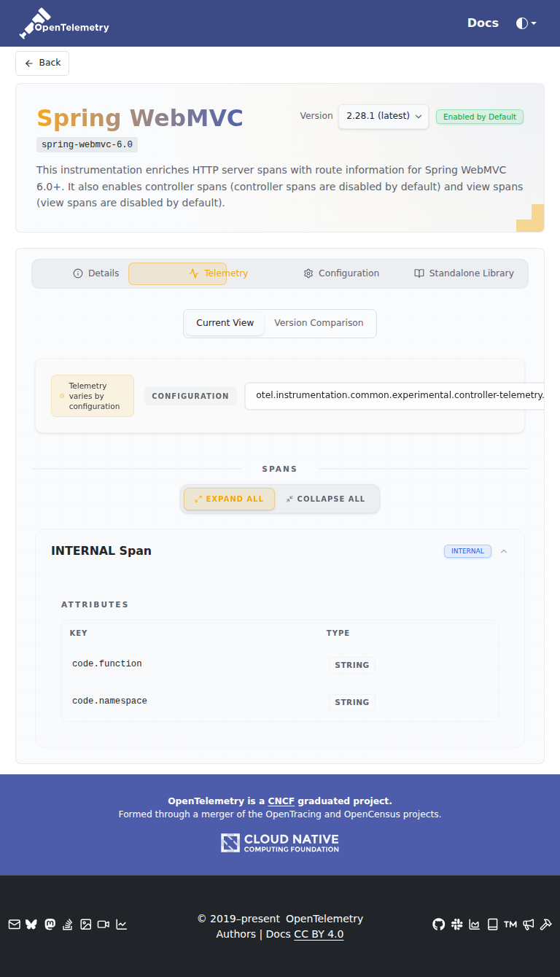Collapse the INTERNAL Span section chevron
The image size is (560, 977).
click(504, 551)
